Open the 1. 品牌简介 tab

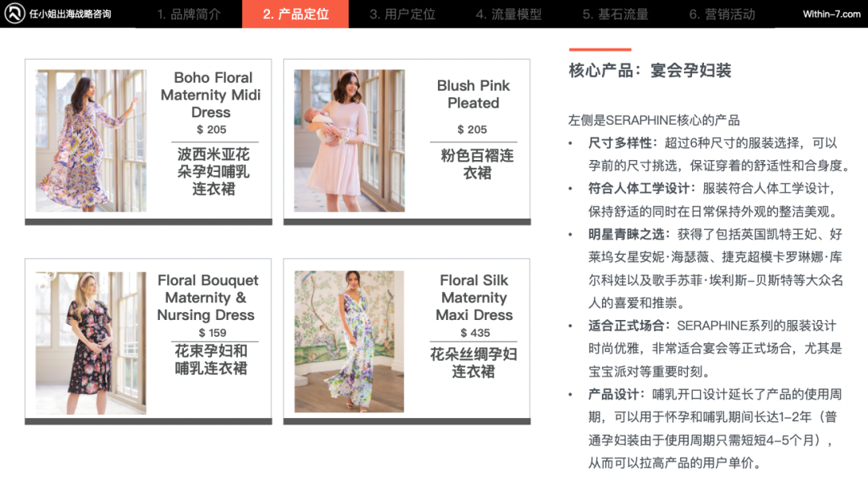[189, 14]
